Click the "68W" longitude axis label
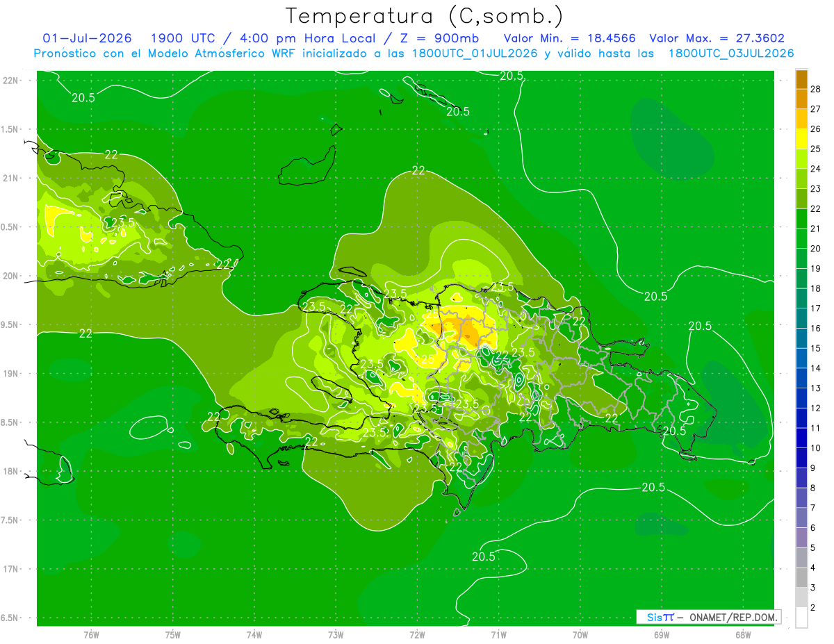 [743, 635]
